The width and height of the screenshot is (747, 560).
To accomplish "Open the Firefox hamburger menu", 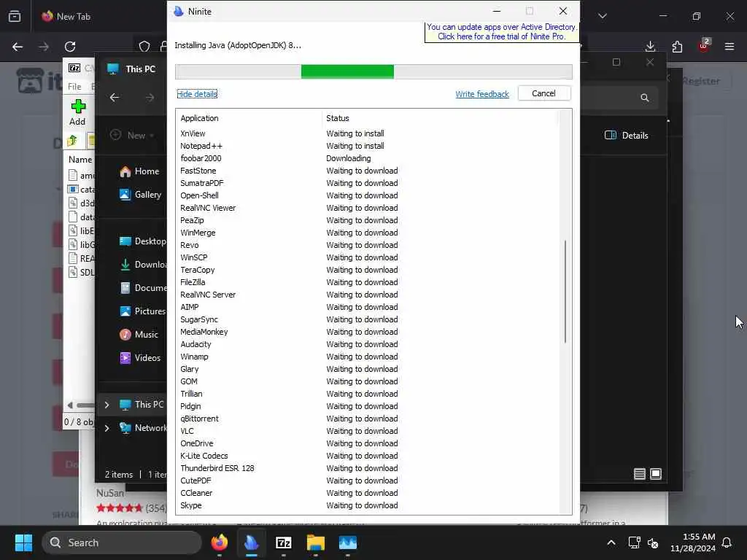I will 729,47.
